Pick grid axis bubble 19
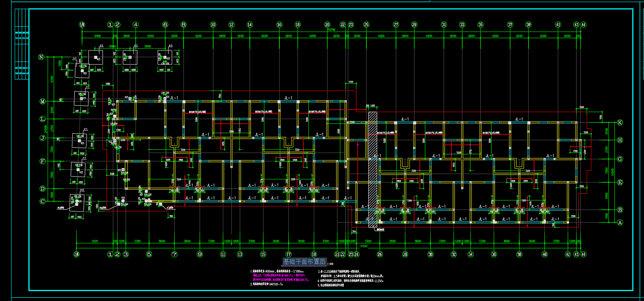Image resolution: width=644 pixels, height=301 pixels. [x=314, y=254]
